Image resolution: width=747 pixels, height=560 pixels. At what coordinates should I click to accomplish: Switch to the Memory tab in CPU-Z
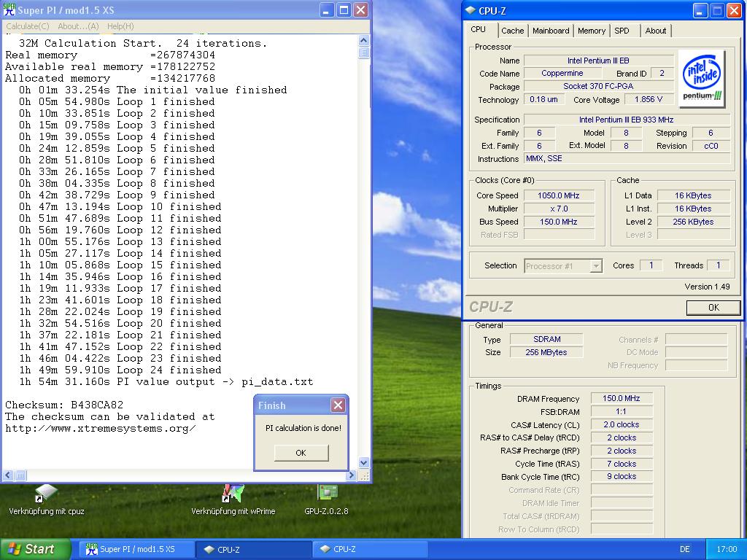pyautogui.click(x=591, y=31)
